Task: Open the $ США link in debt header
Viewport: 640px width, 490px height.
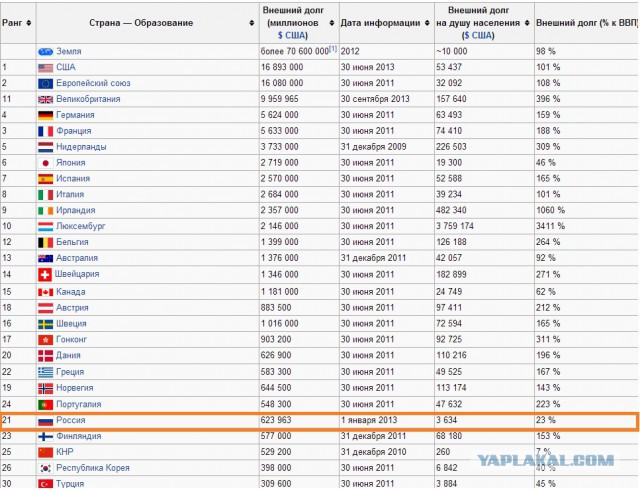Action: coord(291,36)
